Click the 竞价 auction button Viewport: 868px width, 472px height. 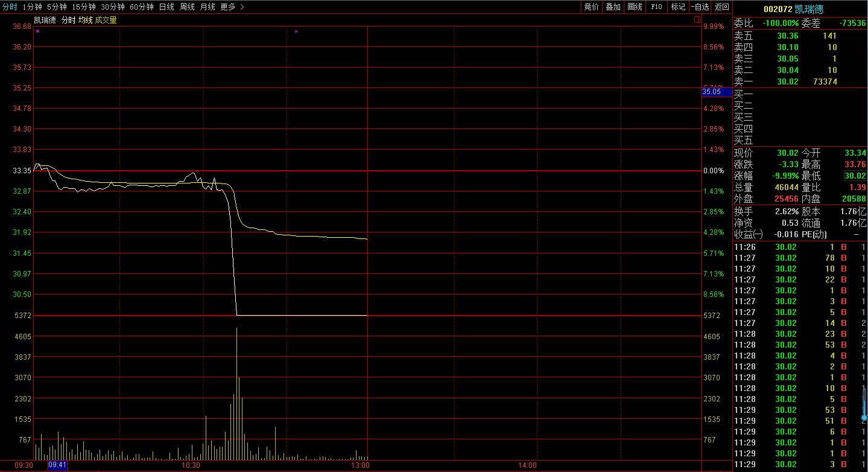(591, 7)
